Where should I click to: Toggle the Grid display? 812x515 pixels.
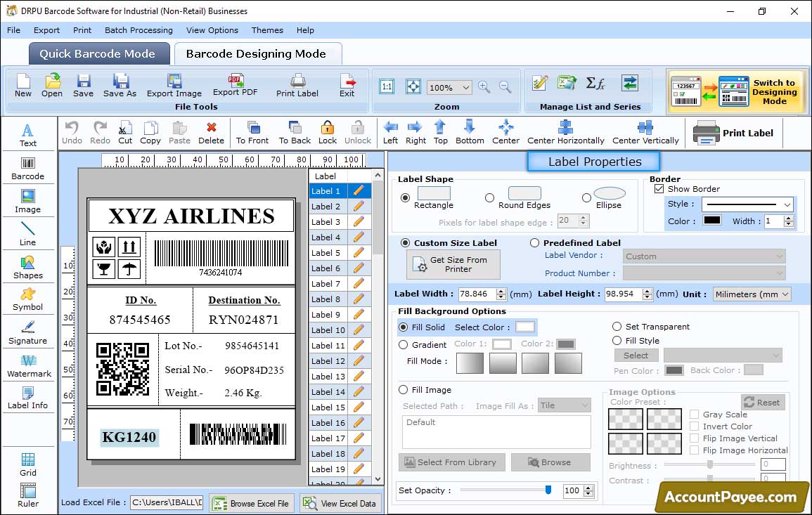pyautogui.click(x=28, y=464)
